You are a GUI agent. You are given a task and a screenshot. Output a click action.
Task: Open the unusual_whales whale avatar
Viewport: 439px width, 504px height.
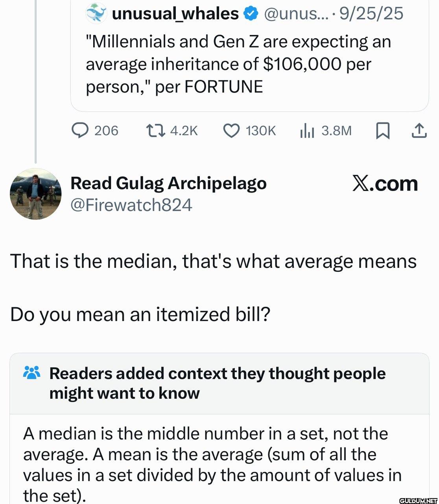[x=96, y=13]
